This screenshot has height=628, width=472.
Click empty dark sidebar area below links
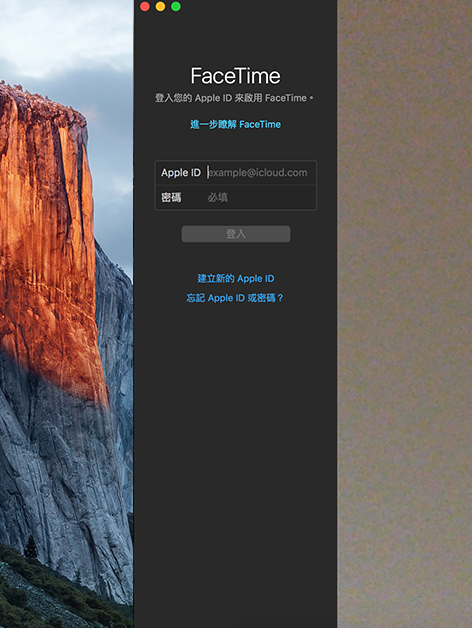[235, 461]
